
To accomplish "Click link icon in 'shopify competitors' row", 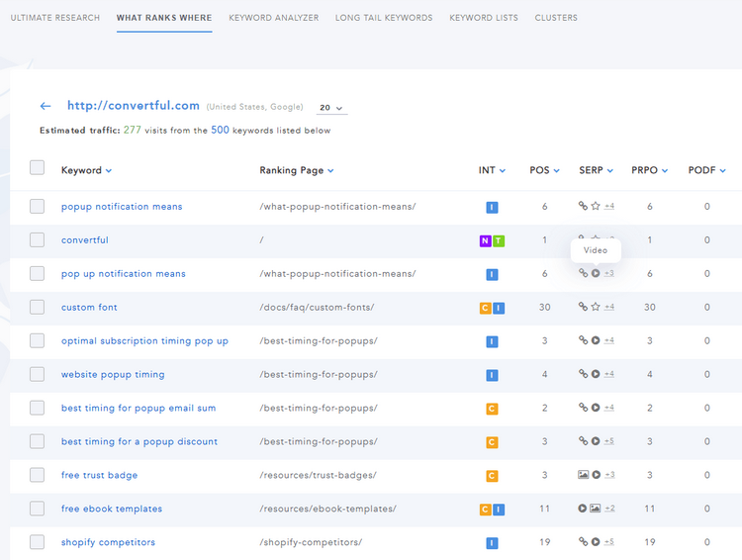I will [583, 541].
